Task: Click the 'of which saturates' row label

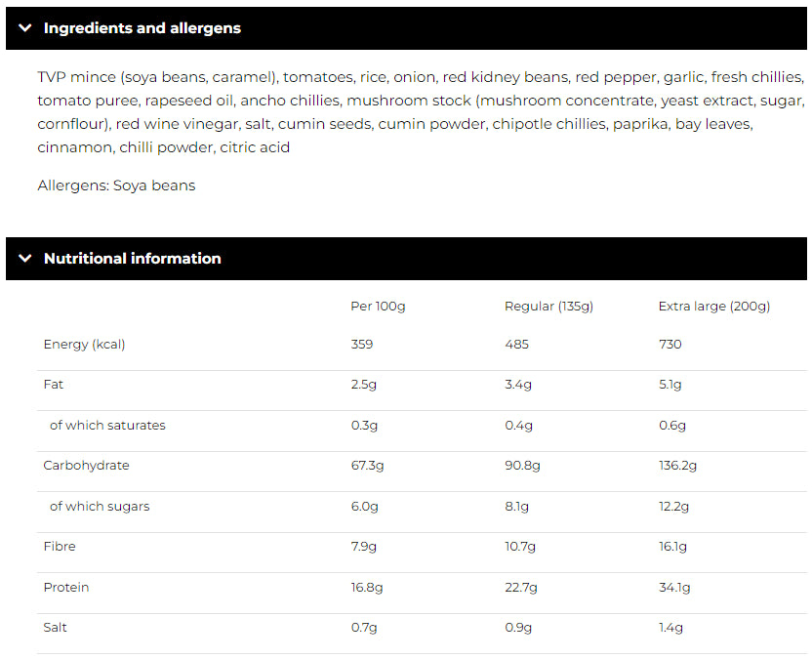Action: pos(107,426)
